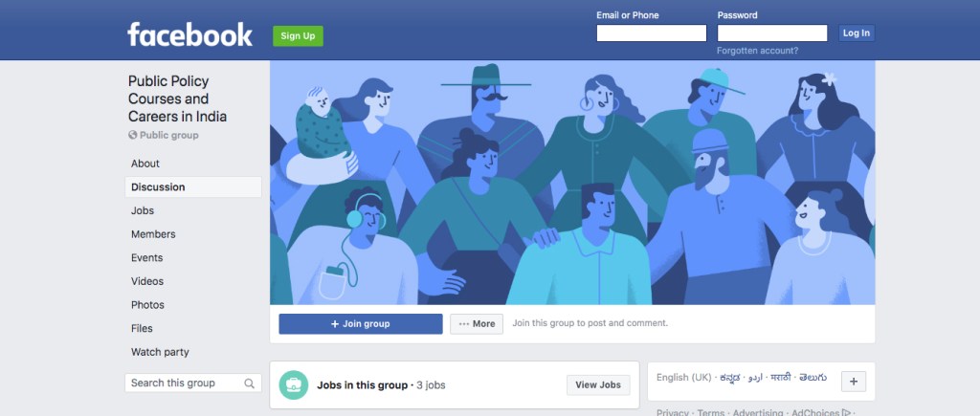Screen dimensions: 980x416
Task: Click the magnifier icon in group search
Action: pos(250,383)
